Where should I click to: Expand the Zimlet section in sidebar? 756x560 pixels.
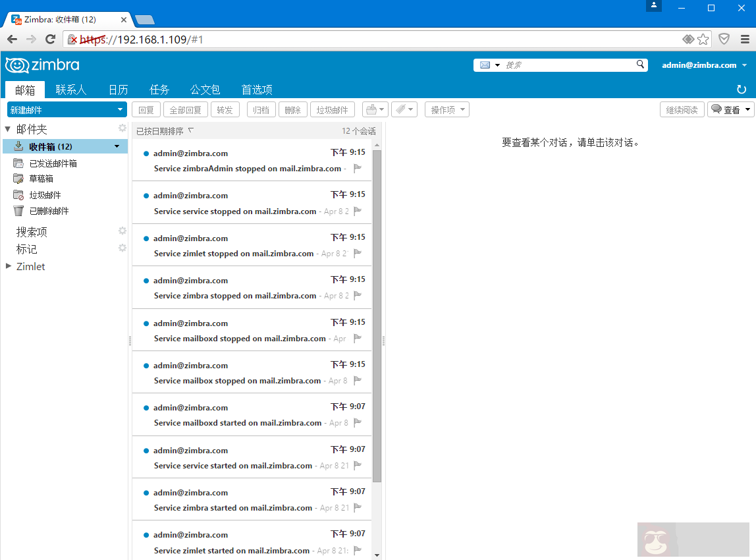9,266
